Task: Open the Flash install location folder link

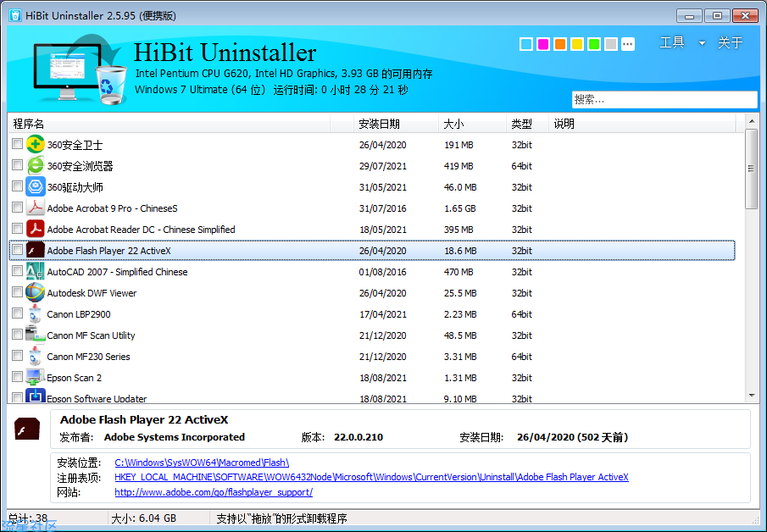Action: (x=202, y=463)
